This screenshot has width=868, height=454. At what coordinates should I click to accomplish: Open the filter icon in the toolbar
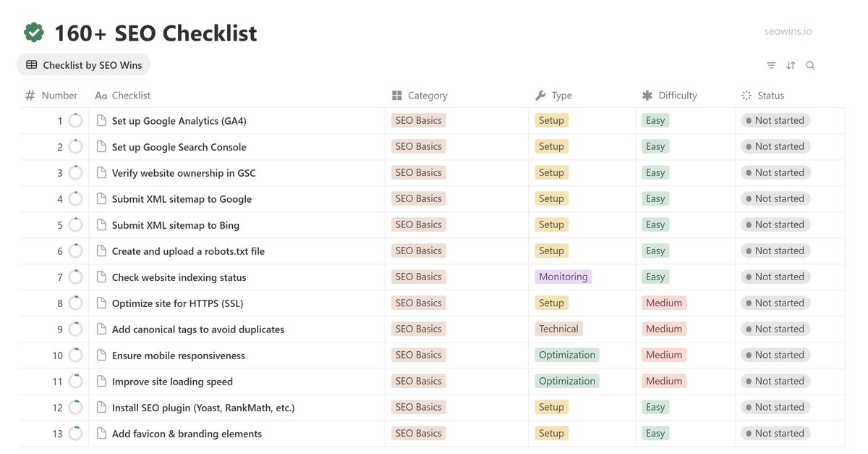[771, 65]
